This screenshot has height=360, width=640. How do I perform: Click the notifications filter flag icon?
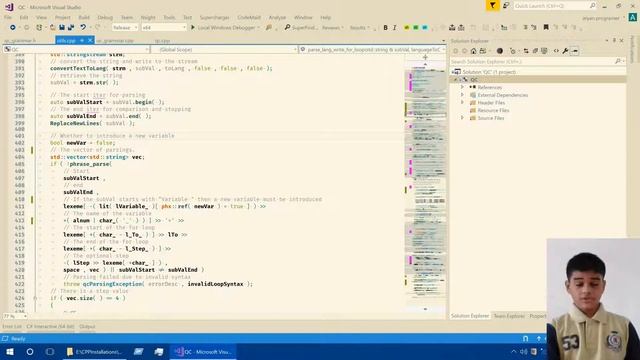point(493,6)
